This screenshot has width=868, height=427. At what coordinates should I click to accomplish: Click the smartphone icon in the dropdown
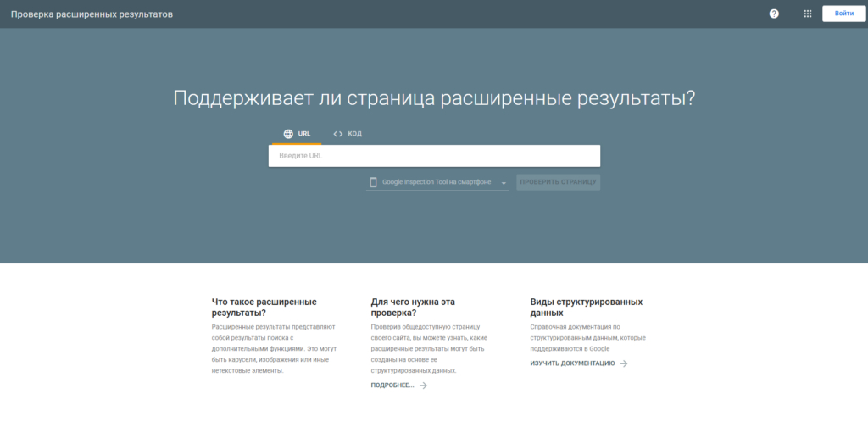pos(373,182)
